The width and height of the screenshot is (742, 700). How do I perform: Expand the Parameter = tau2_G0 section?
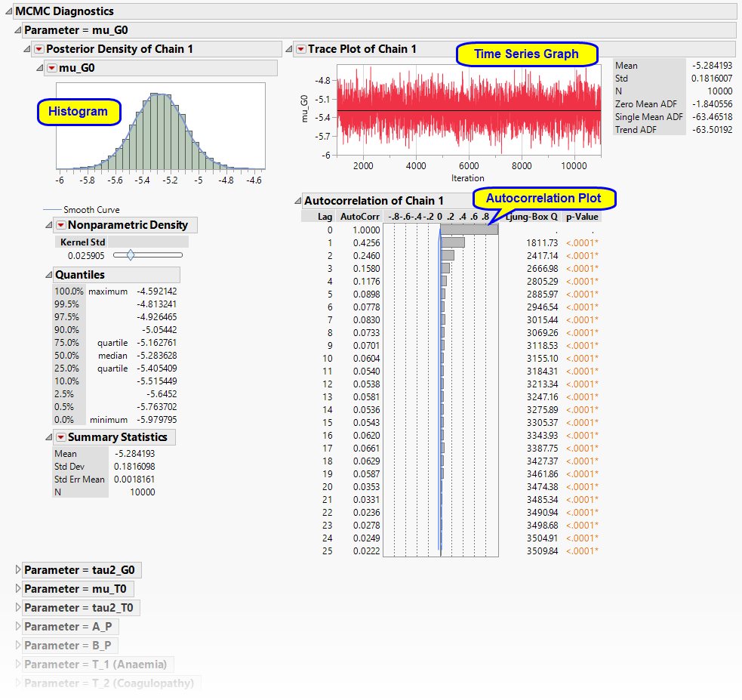[18, 570]
